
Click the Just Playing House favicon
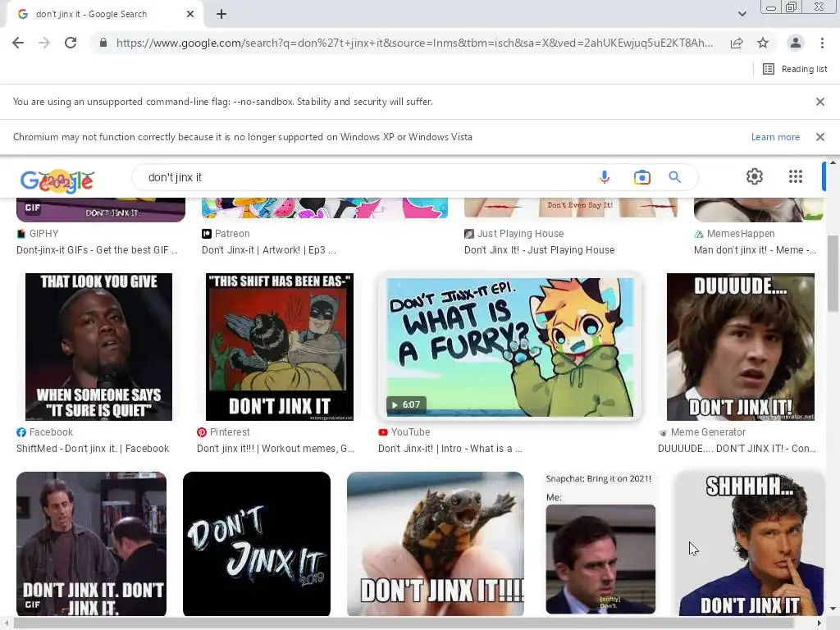pos(468,234)
